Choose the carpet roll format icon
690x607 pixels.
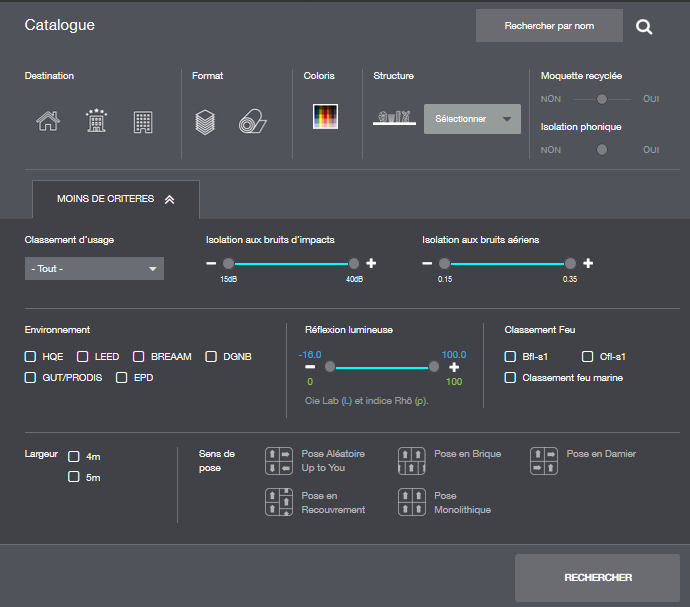tap(253, 121)
